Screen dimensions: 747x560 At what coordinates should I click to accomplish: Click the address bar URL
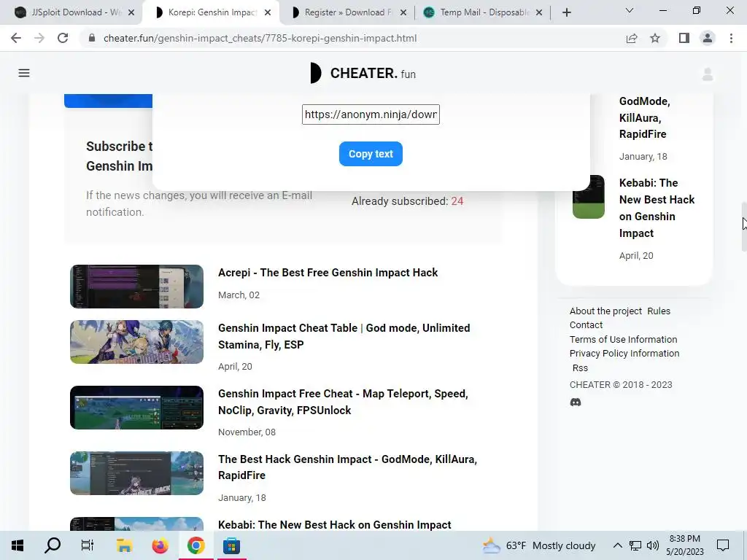click(260, 38)
